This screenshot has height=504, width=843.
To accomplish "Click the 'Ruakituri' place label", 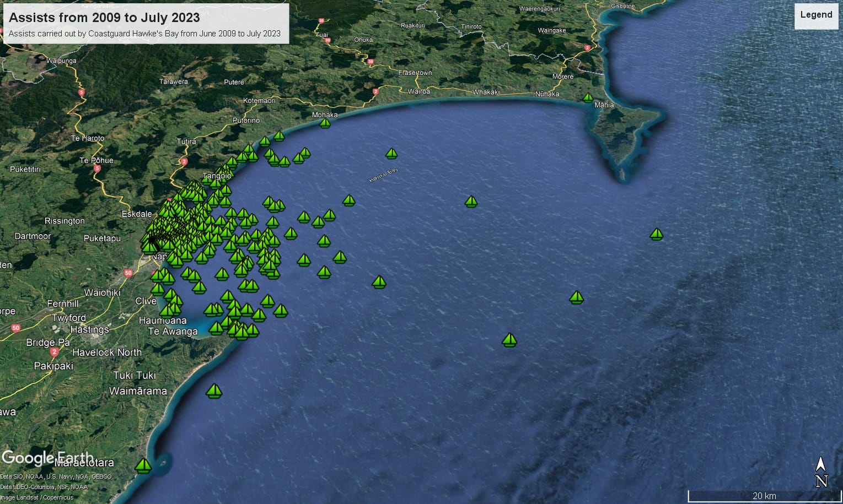I will click(x=413, y=26).
